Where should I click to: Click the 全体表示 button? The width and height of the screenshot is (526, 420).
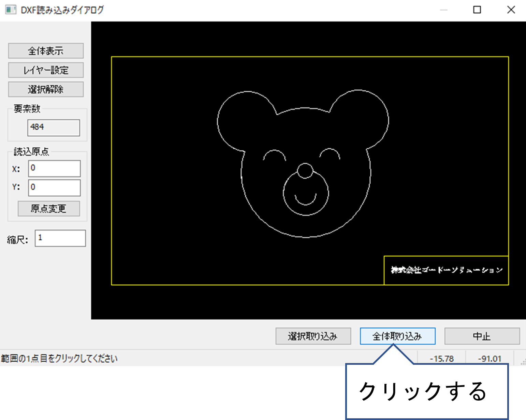tap(46, 51)
